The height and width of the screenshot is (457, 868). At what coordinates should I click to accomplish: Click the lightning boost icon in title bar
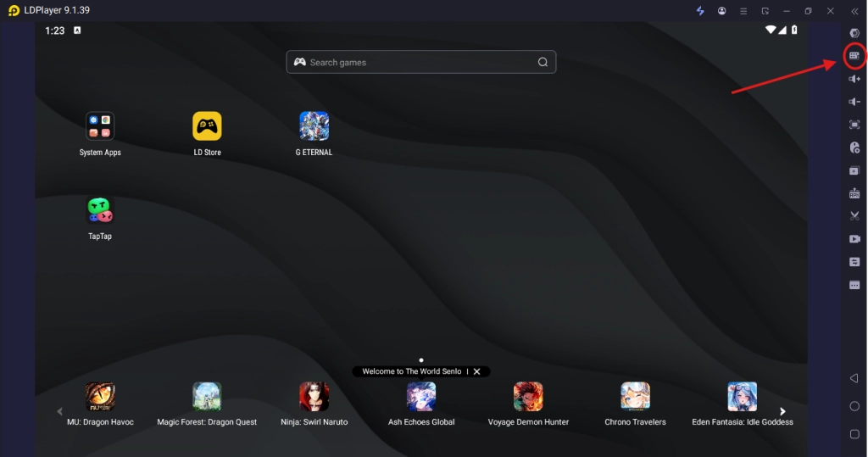click(x=700, y=10)
